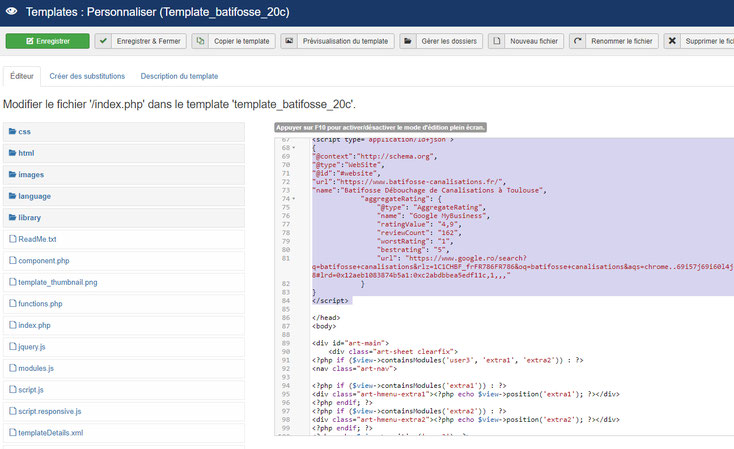Open Description du template tab
This screenshot has width=734, height=449.
click(x=179, y=76)
